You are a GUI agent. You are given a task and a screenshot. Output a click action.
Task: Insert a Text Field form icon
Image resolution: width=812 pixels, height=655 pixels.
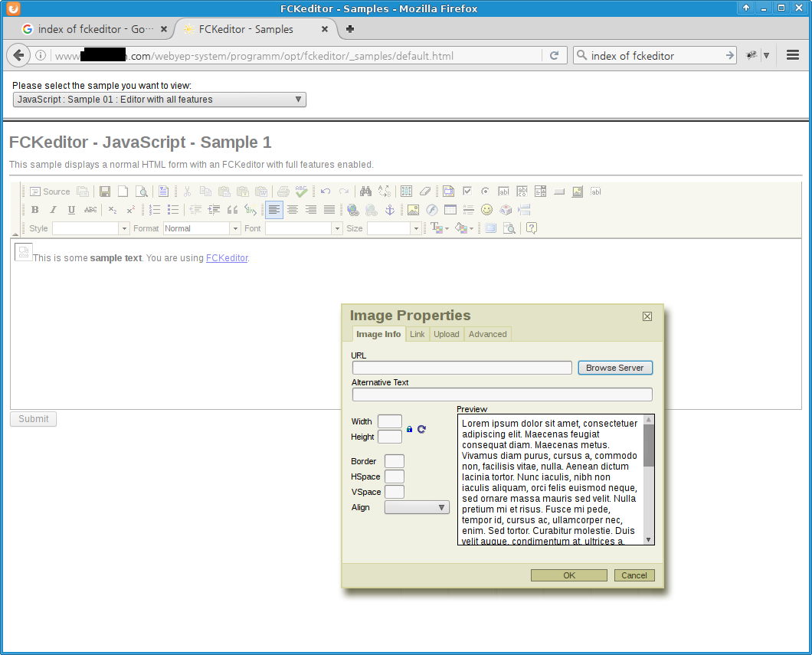503,192
